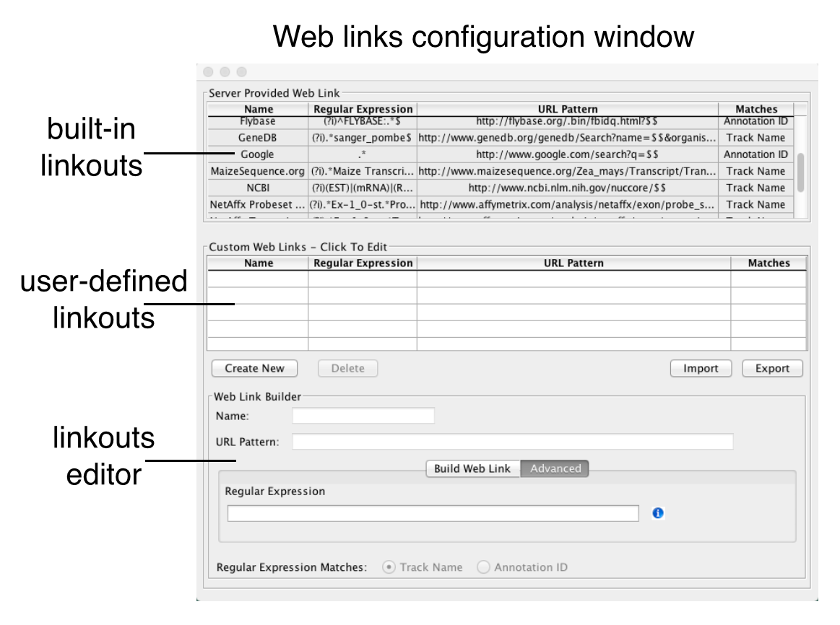Select the Annotation ID radio button
The height and width of the screenshot is (625, 840).
[483, 567]
